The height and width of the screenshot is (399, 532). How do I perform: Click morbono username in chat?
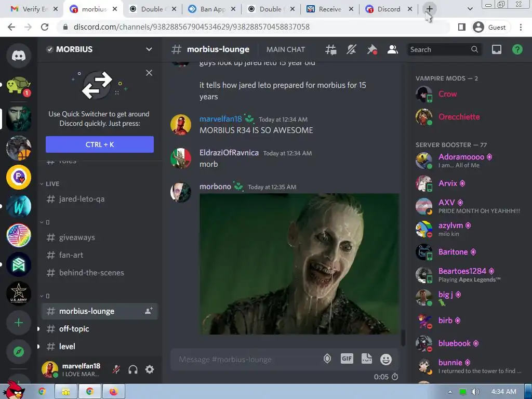(215, 187)
